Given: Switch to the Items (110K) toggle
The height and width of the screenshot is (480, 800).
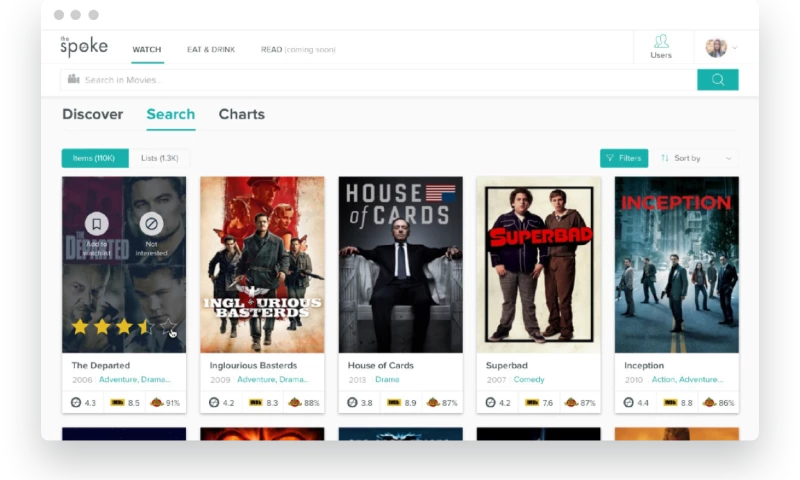Looking at the screenshot, I should [95, 158].
